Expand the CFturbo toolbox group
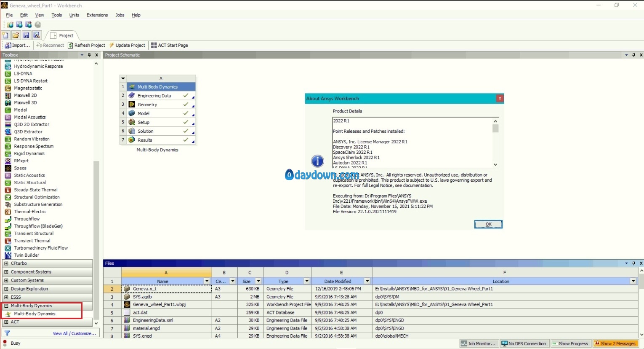Image resolution: width=644 pixels, height=349 pixels. coord(6,263)
